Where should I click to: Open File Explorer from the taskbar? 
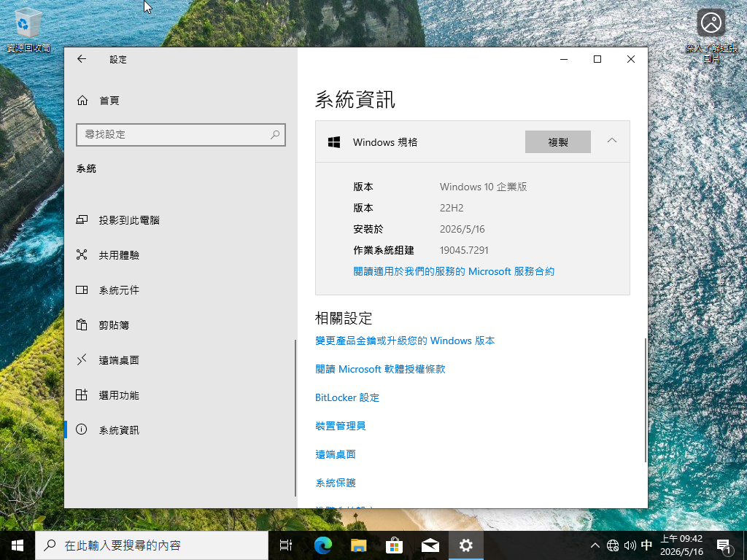click(x=359, y=545)
